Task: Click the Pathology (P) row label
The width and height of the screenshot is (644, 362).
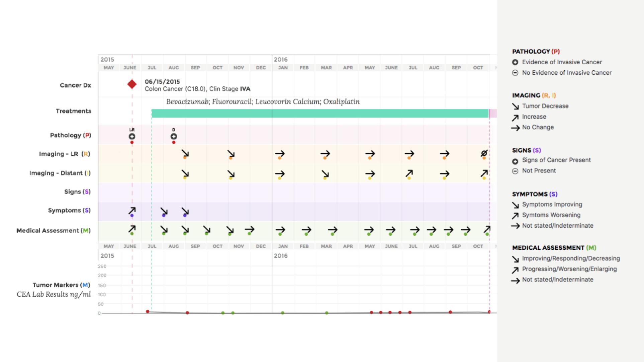Action: pos(70,135)
